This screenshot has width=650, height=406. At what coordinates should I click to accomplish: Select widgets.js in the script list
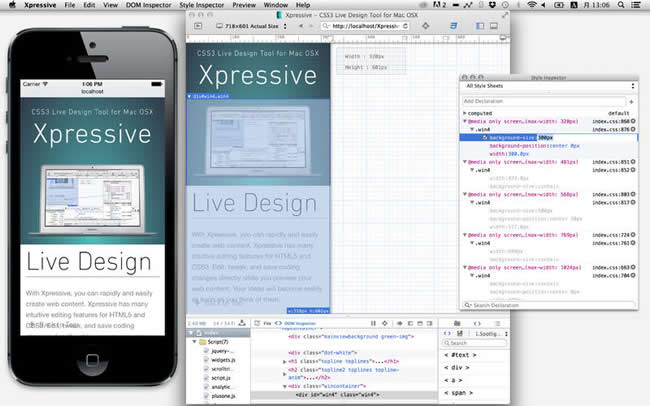[x=223, y=360]
